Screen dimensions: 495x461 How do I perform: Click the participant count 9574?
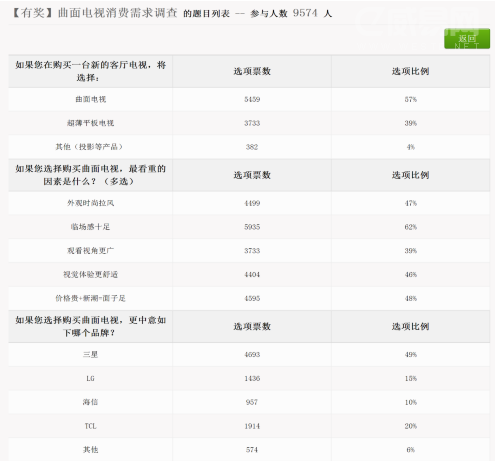coord(305,13)
